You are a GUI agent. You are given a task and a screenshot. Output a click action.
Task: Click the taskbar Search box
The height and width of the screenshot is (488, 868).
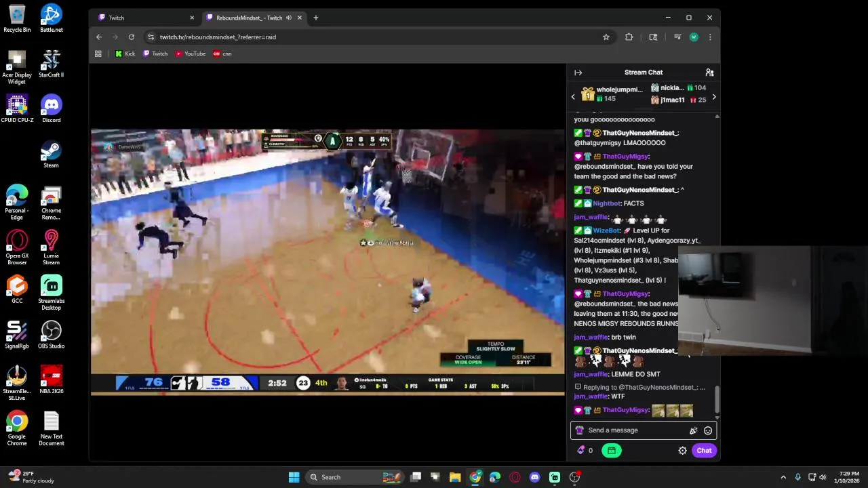point(355,477)
